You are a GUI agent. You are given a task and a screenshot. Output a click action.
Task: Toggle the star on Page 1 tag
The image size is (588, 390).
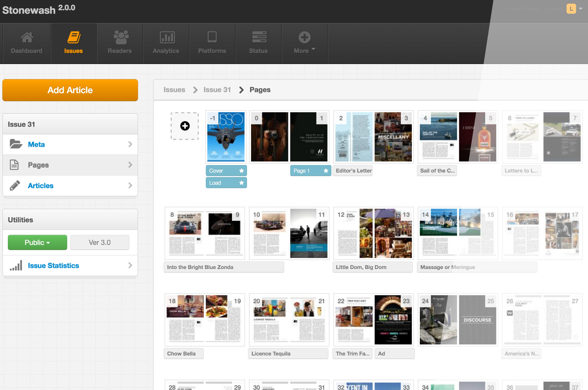[326, 171]
